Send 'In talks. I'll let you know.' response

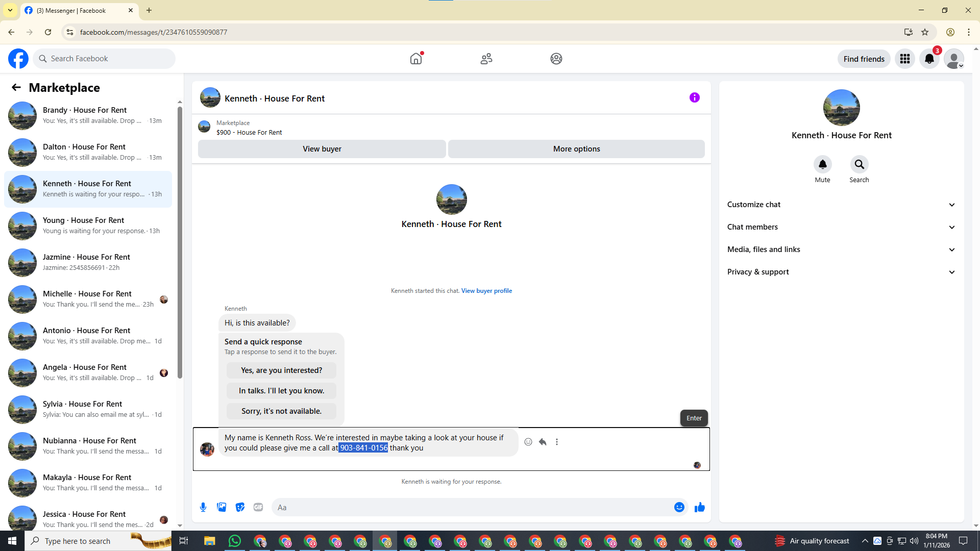tap(281, 391)
